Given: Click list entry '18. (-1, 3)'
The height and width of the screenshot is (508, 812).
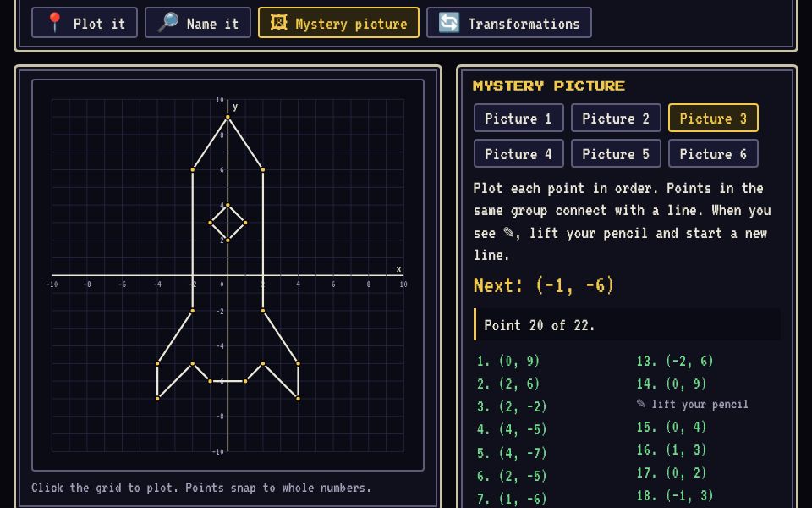Looking at the screenshot, I should click(675, 495).
